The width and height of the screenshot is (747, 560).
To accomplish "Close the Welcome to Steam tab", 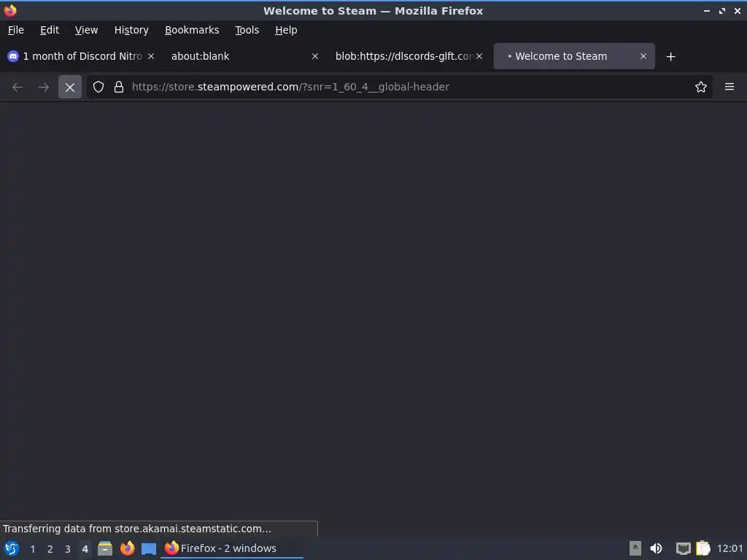I will pos(643,56).
